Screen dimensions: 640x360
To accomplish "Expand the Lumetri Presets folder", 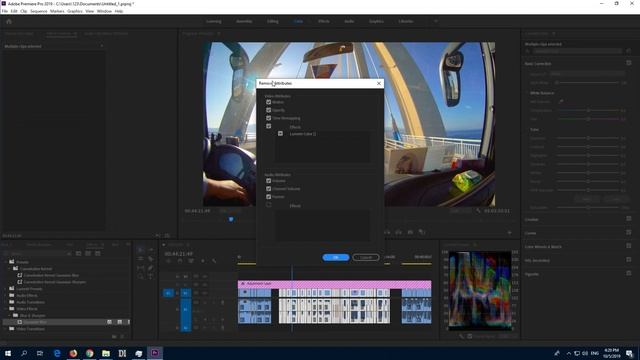I will (x=6, y=289).
